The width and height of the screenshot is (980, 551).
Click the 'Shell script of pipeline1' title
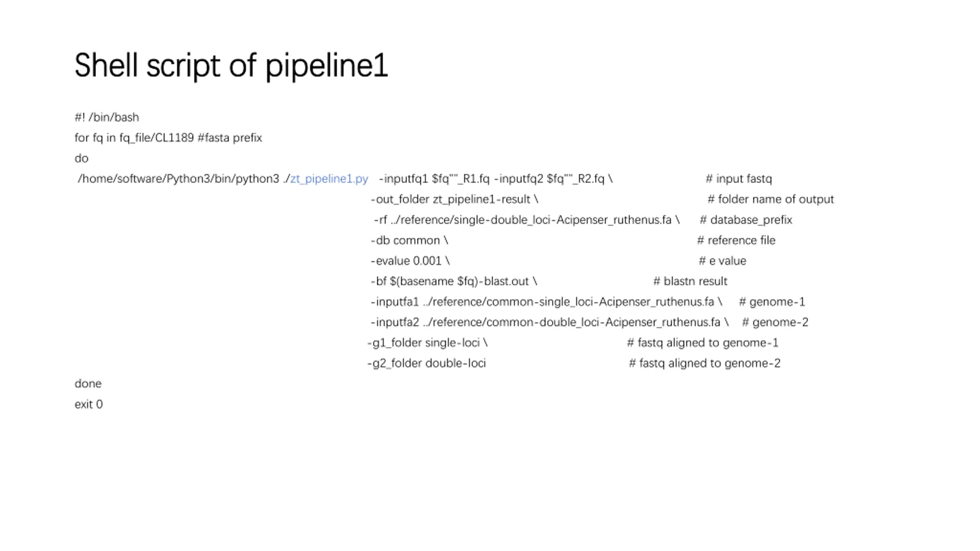click(x=231, y=66)
